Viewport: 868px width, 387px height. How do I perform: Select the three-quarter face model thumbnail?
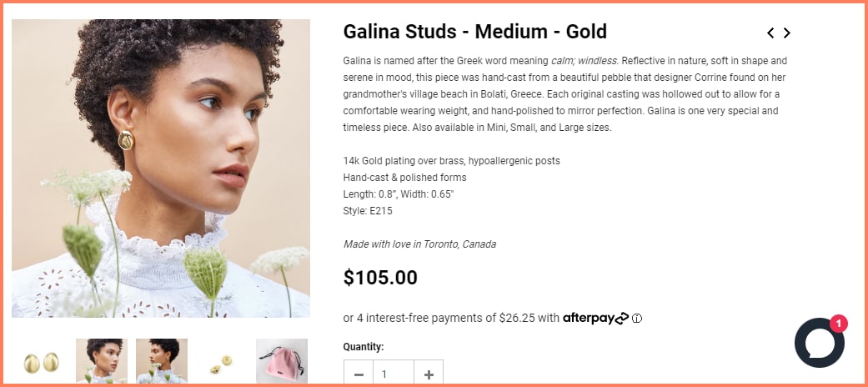pos(102,360)
